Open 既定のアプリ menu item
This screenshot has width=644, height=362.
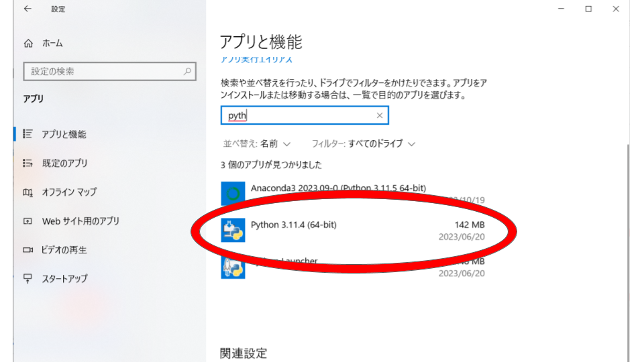tap(65, 163)
